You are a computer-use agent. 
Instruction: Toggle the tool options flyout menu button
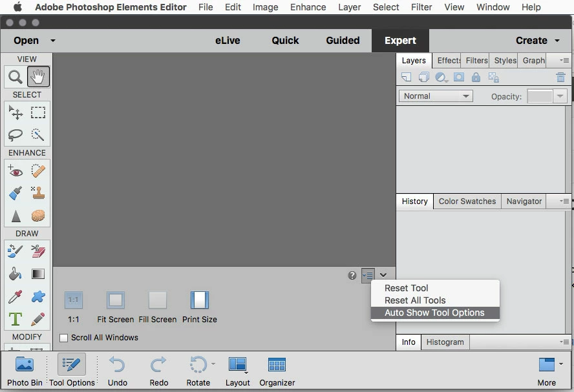pos(368,275)
